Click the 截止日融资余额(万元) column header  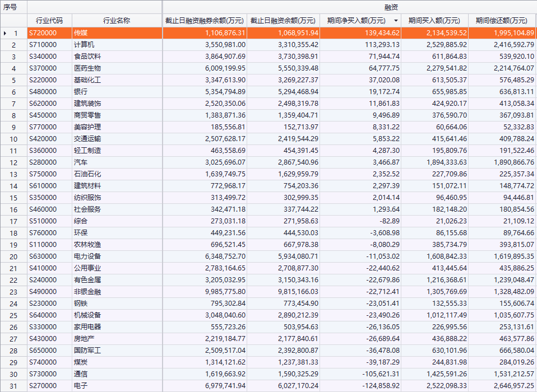(x=283, y=21)
